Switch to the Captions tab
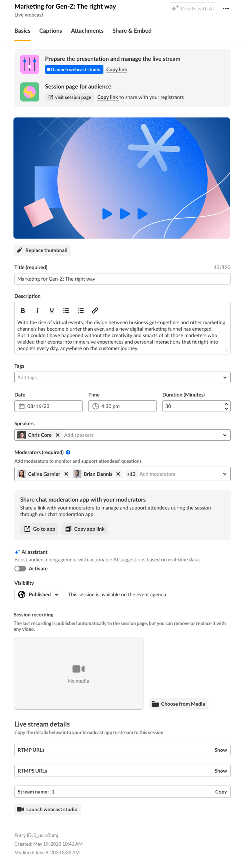The height and width of the screenshot is (868, 245). tap(51, 31)
